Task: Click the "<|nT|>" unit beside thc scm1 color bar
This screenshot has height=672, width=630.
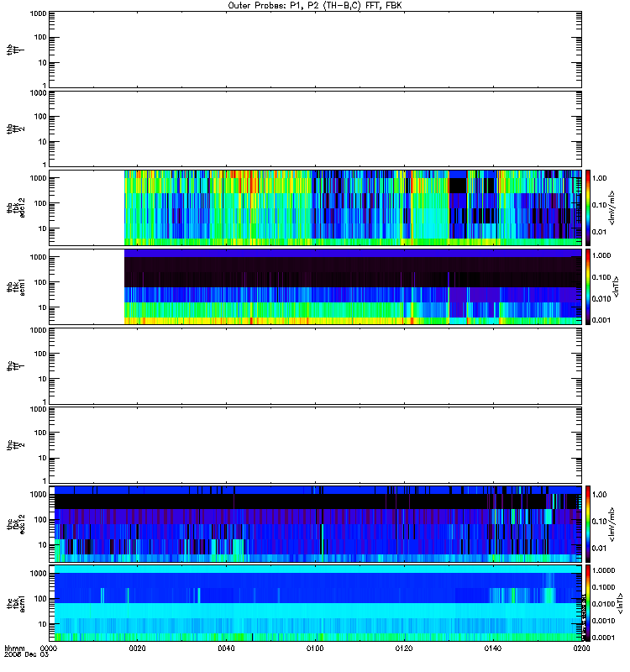Action: (620, 603)
